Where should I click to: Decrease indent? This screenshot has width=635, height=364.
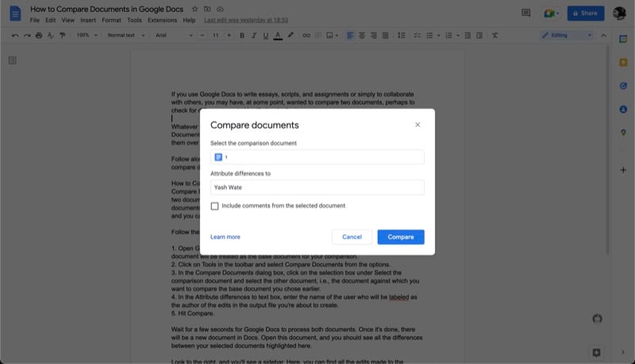[x=468, y=35]
